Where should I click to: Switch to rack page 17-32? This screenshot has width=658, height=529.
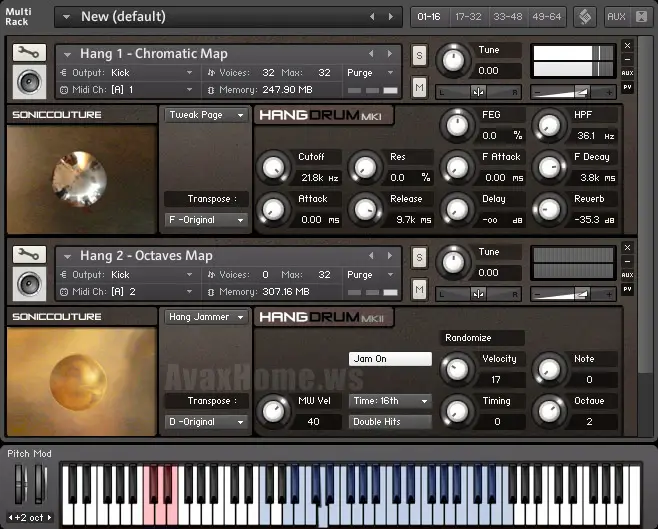tap(468, 17)
